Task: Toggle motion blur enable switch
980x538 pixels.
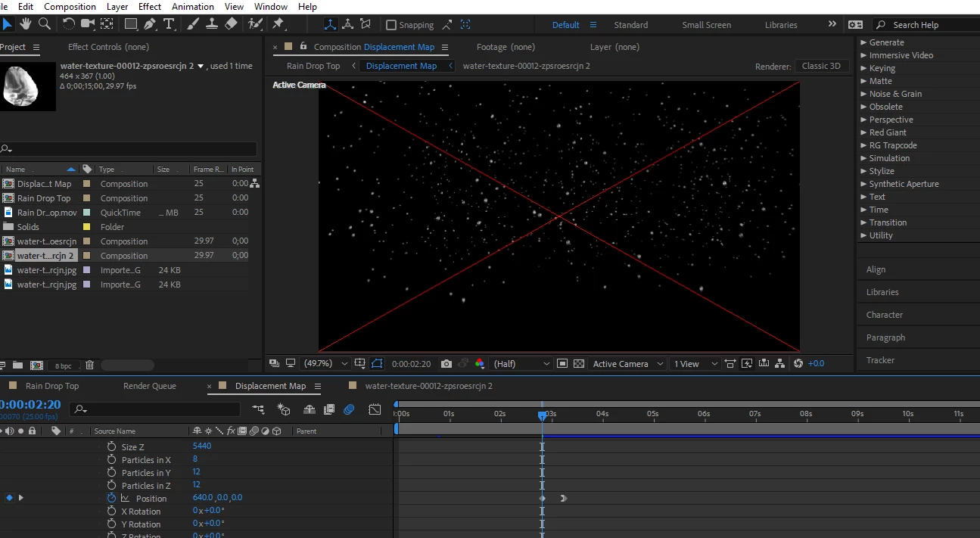Action: [x=349, y=409]
